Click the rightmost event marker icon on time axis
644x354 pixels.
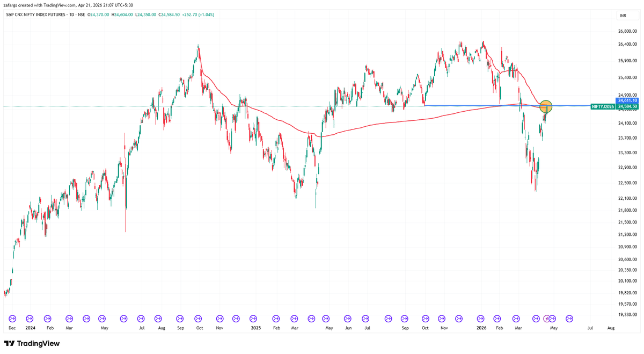pyautogui.click(x=569, y=319)
